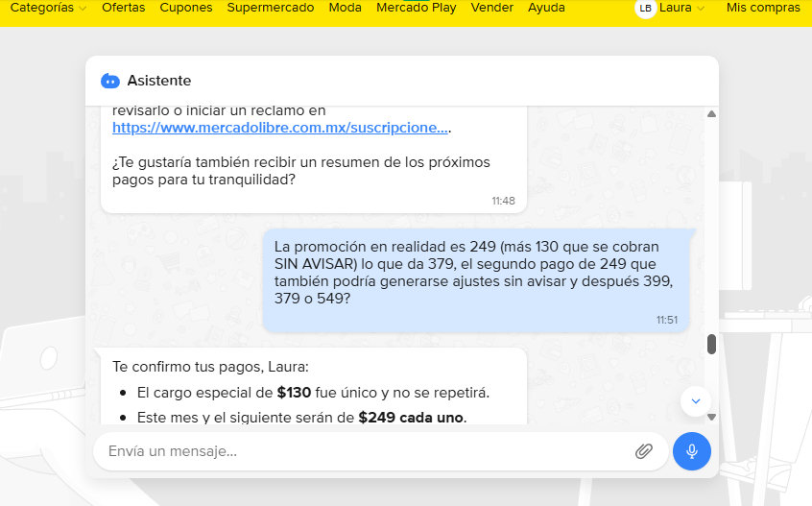Go to Ofertas in the top navigation

click(x=123, y=8)
